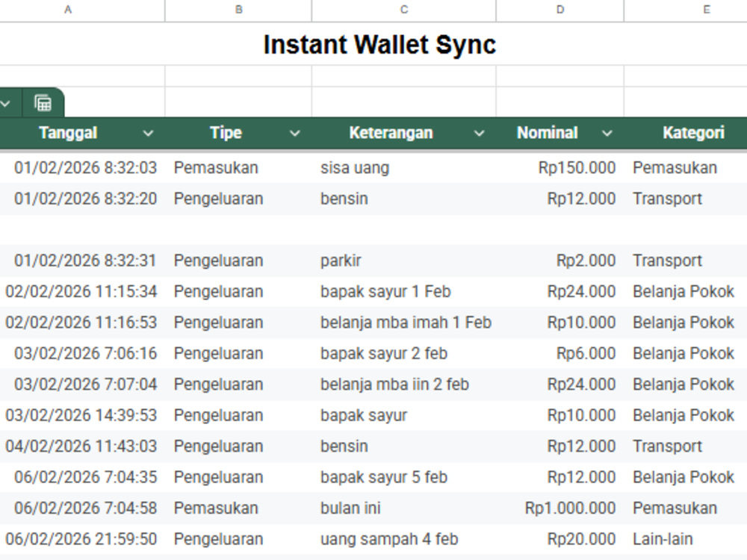Open the table view calculator icon
This screenshot has width=747, height=560.
click(43, 103)
